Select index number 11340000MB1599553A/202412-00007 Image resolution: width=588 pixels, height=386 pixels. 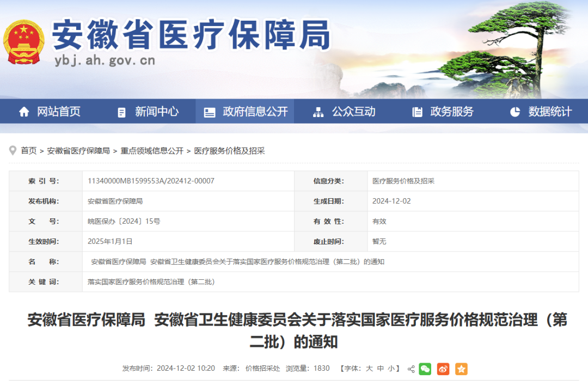(151, 181)
